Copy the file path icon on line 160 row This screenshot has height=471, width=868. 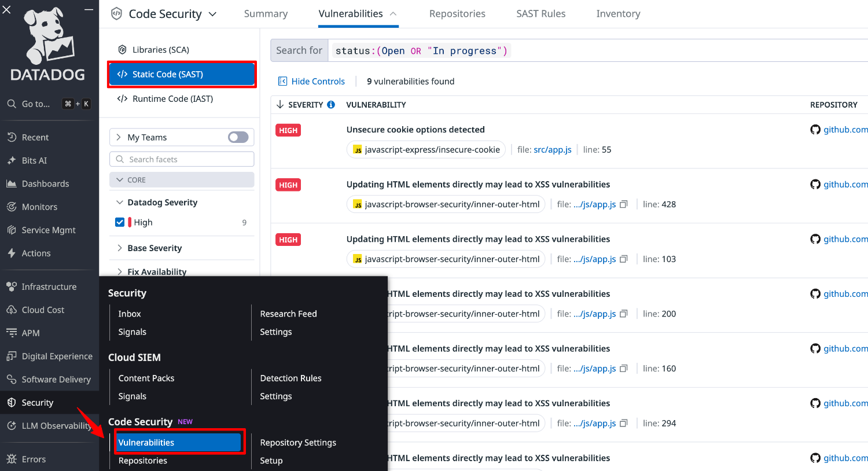[623, 369]
